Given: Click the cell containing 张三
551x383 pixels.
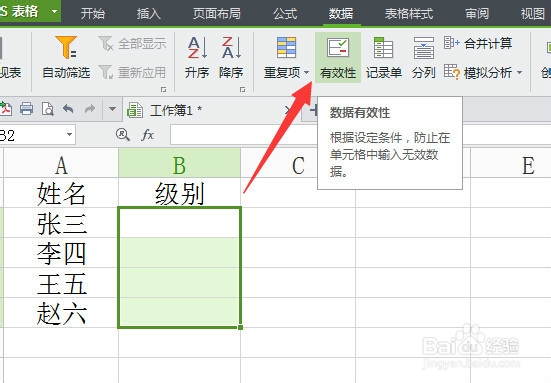Looking at the screenshot, I should click(61, 223).
